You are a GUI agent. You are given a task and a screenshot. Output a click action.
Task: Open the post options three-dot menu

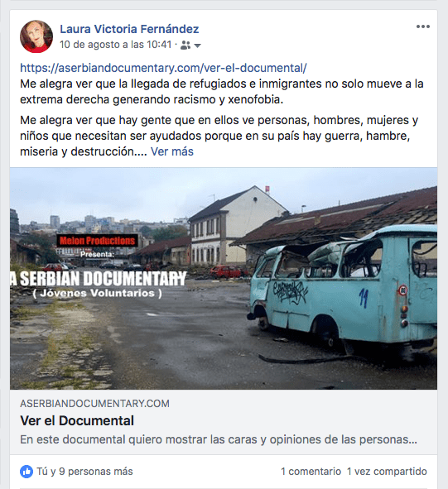(x=422, y=26)
